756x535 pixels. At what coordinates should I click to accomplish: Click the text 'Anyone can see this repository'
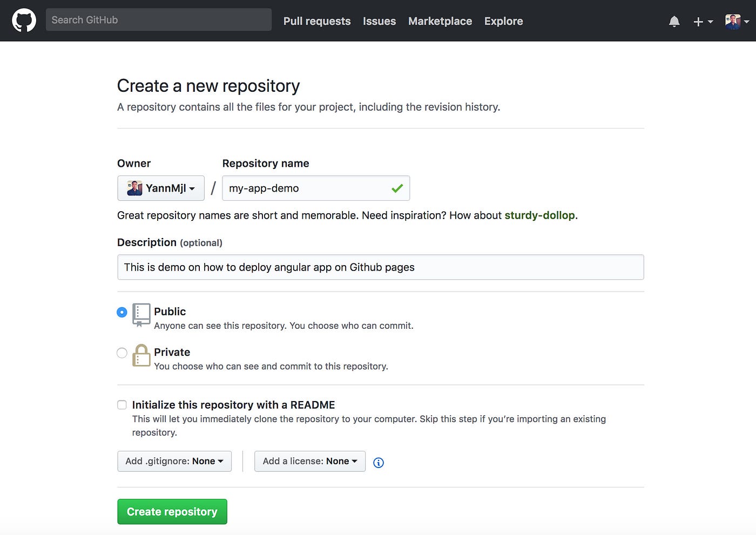tap(220, 326)
